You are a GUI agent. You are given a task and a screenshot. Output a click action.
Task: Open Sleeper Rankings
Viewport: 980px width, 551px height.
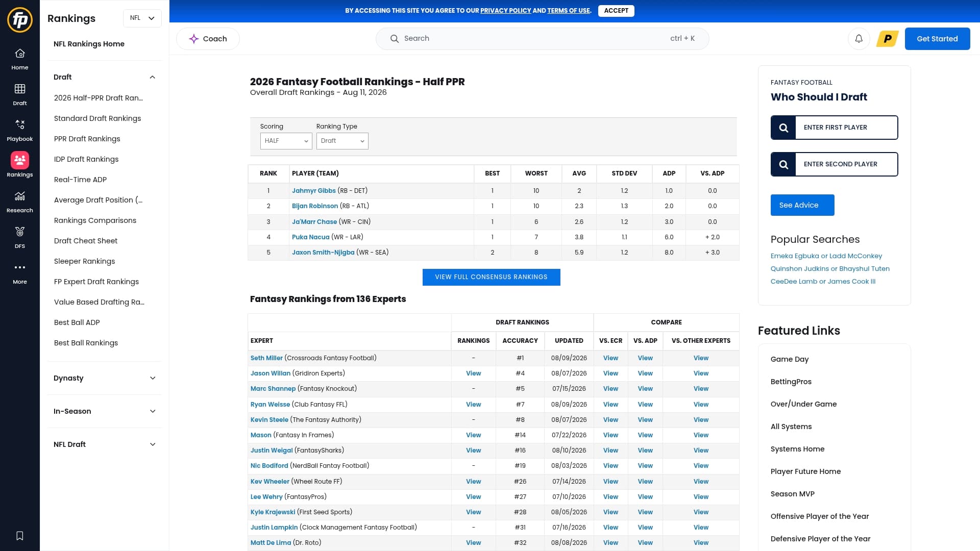(85, 261)
